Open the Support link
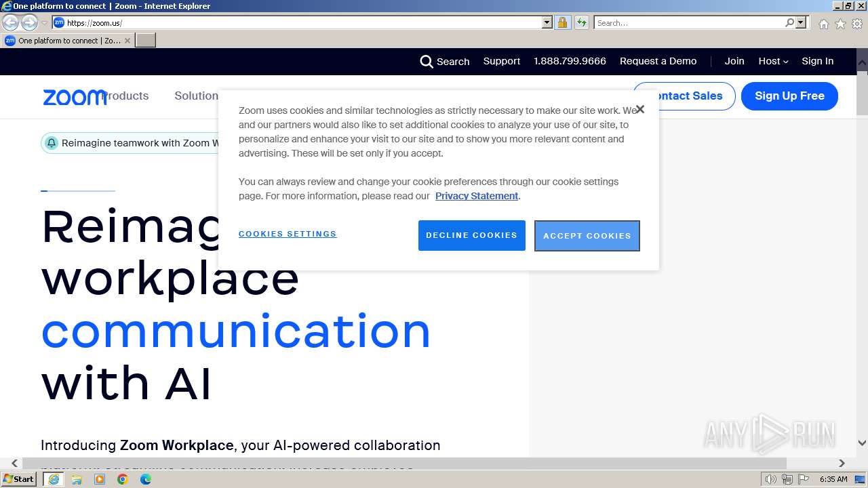The width and height of the screenshot is (868, 488). point(502,61)
